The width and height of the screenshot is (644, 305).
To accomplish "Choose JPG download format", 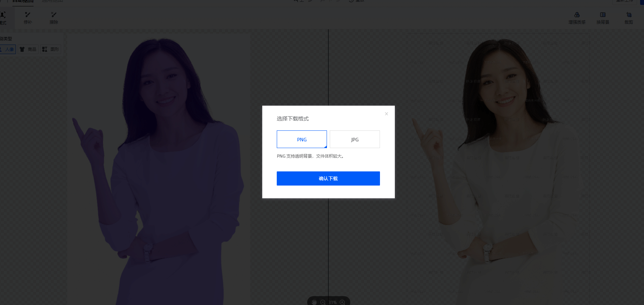I will click(x=355, y=139).
